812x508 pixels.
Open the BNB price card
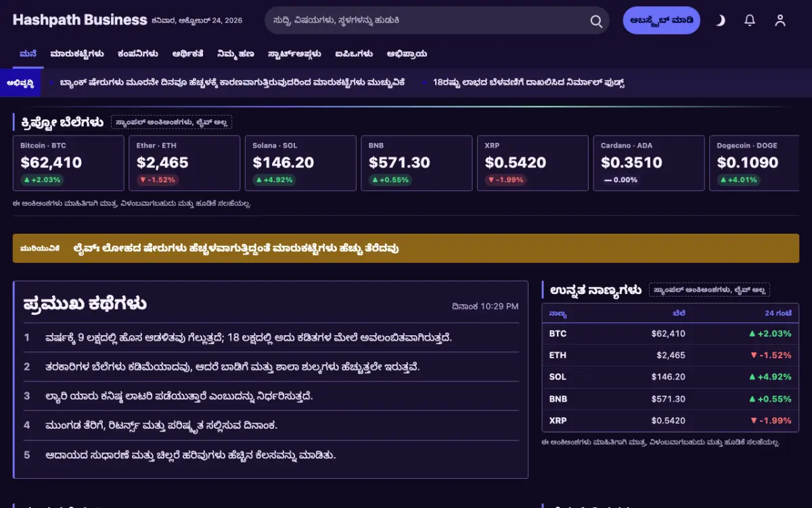(x=417, y=163)
